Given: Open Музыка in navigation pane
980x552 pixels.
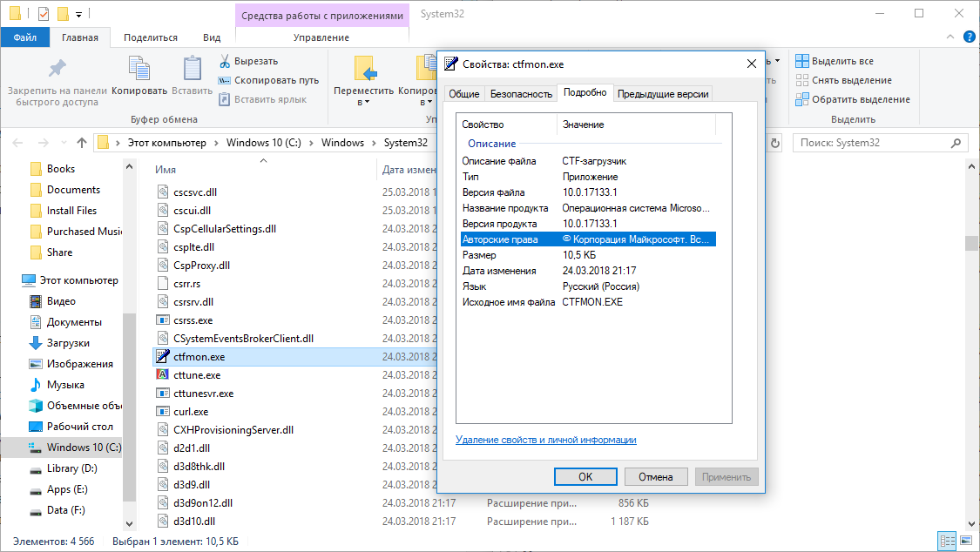Looking at the screenshot, I should click(x=65, y=385).
